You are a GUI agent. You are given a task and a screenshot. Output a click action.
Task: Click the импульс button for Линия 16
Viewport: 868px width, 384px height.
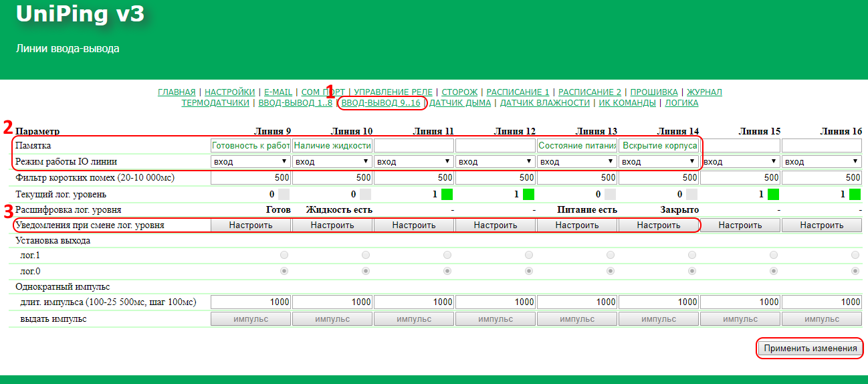pyautogui.click(x=822, y=319)
